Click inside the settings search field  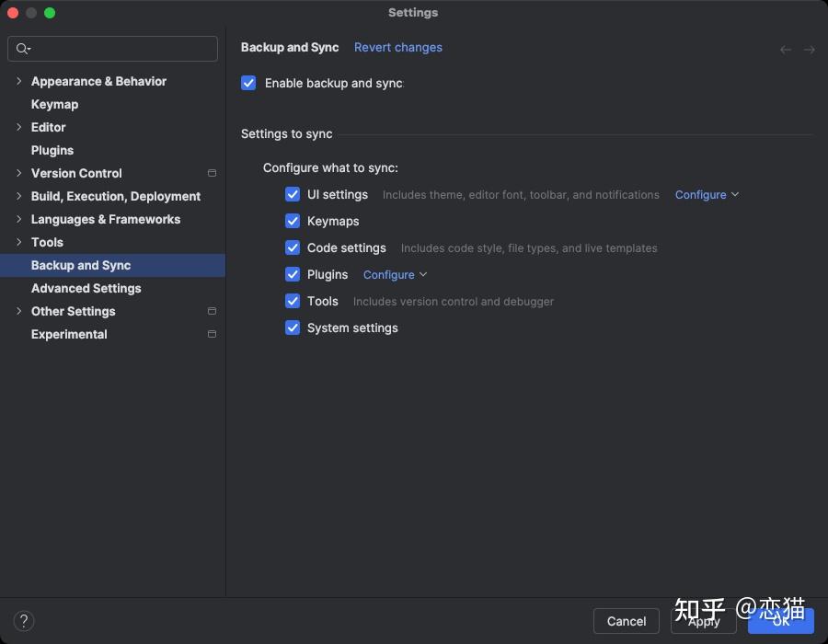tap(110, 48)
